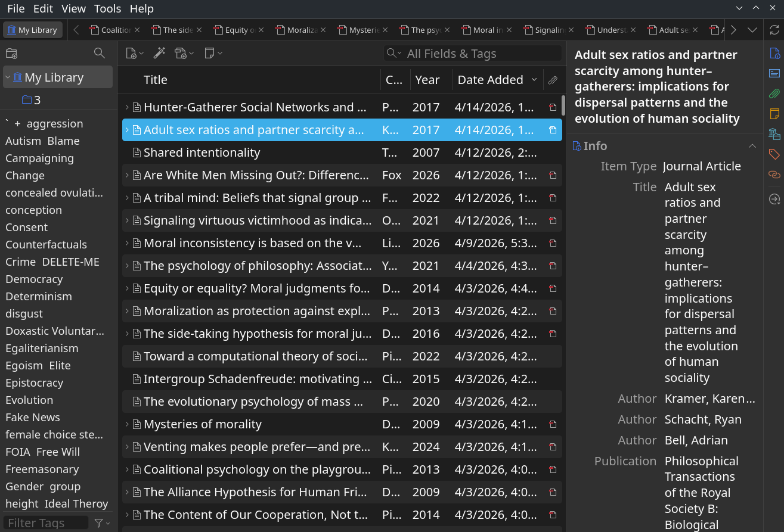
Task: Click the New Item toolbar icon
Action: (x=132, y=54)
